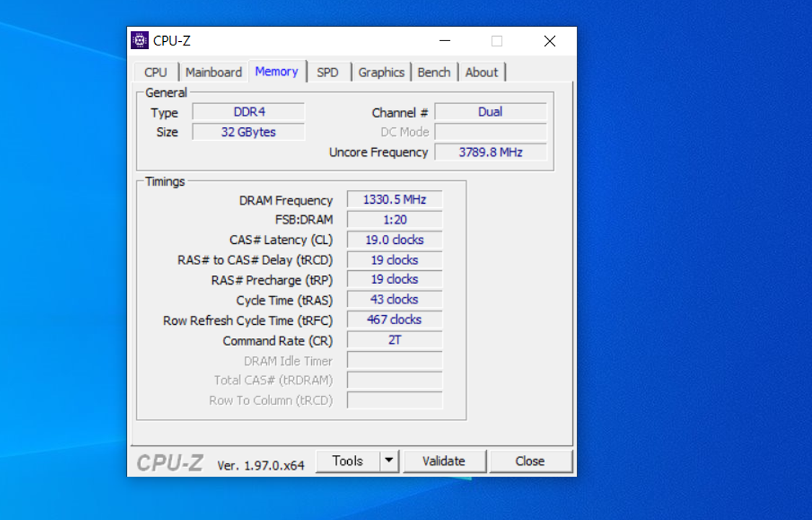Go to the SPD tab

[x=328, y=72]
